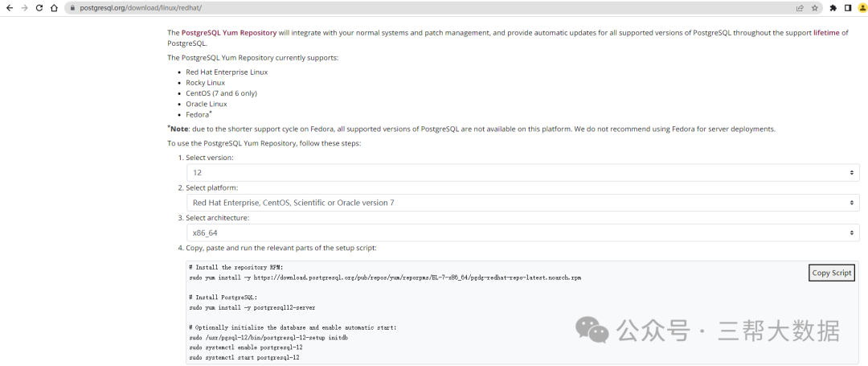Open the Select architecture dropdown
The height and width of the screenshot is (366, 868).
(522, 232)
